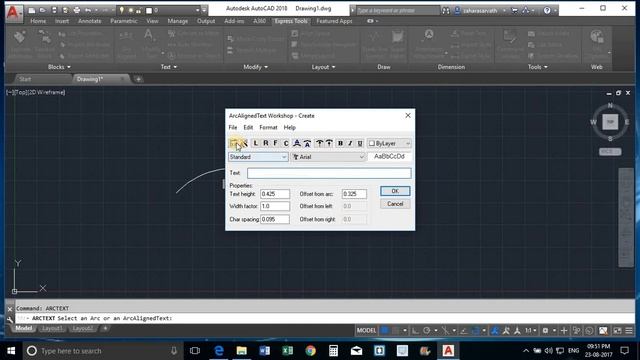Expand the Text panel dropdown

pyautogui.click(x=169, y=67)
